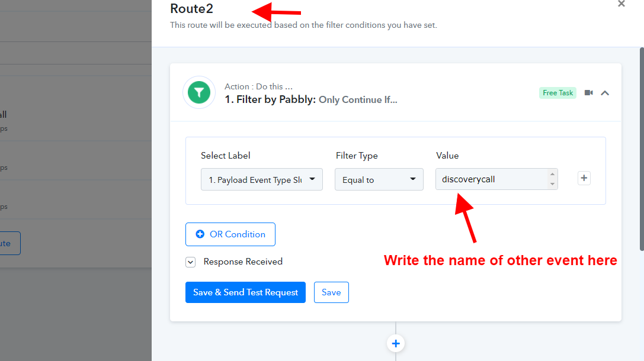
Task: Open the Filter Type Equal to dropdown
Action: (379, 179)
